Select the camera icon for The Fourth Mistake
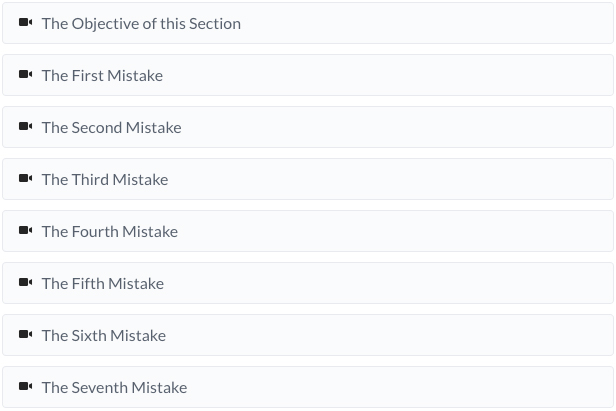 pyautogui.click(x=26, y=230)
